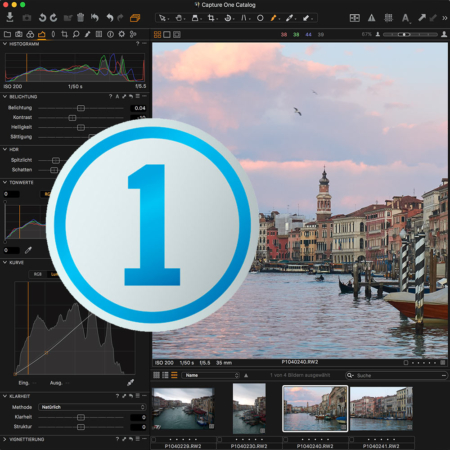Image resolution: width=450 pixels, height=450 pixels.
Task: Toggle Before/After compare icon
Action: click(x=355, y=18)
